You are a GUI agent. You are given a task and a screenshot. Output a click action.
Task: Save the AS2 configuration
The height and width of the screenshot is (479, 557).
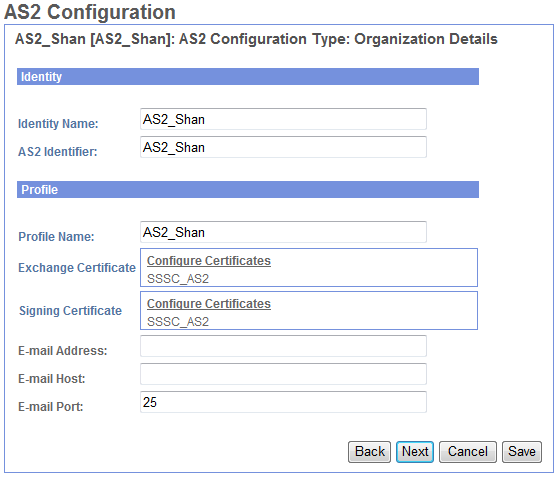[521, 452]
